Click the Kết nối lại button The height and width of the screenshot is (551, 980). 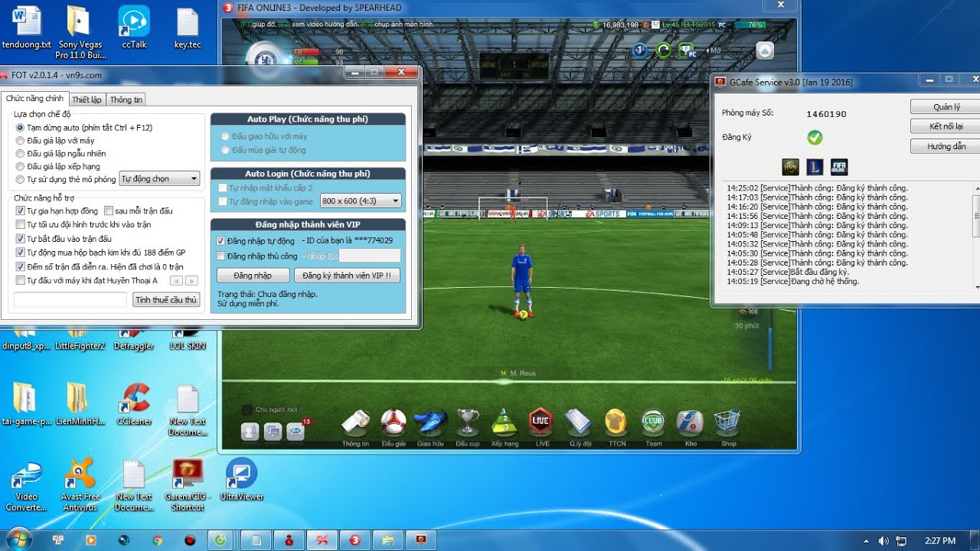(946, 126)
